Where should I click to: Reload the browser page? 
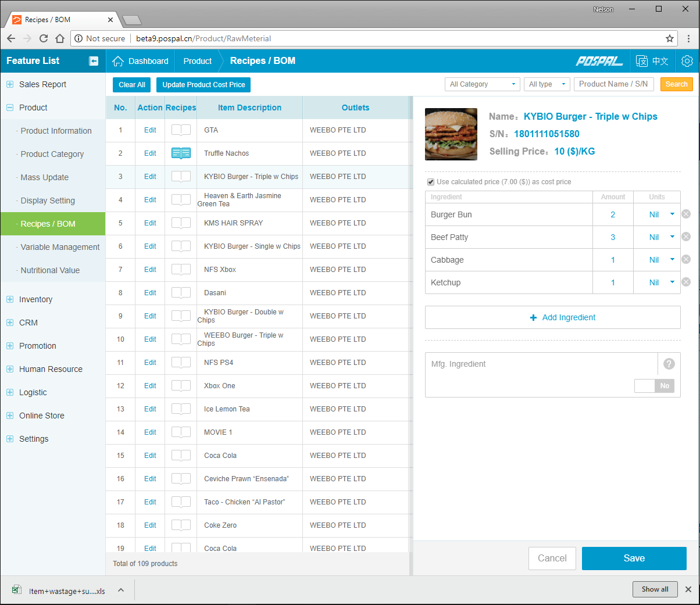(44, 38)
